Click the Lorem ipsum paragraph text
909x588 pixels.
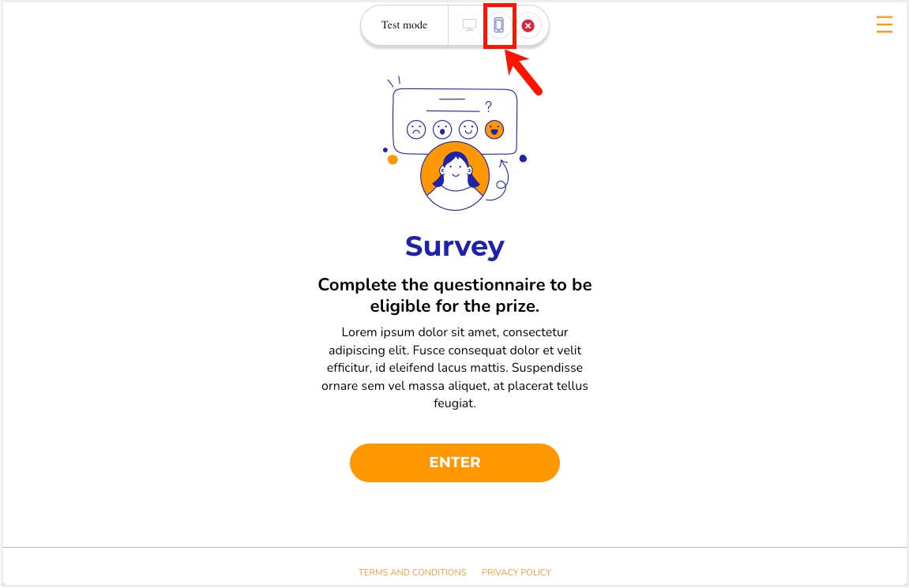[x=455, y=368]
